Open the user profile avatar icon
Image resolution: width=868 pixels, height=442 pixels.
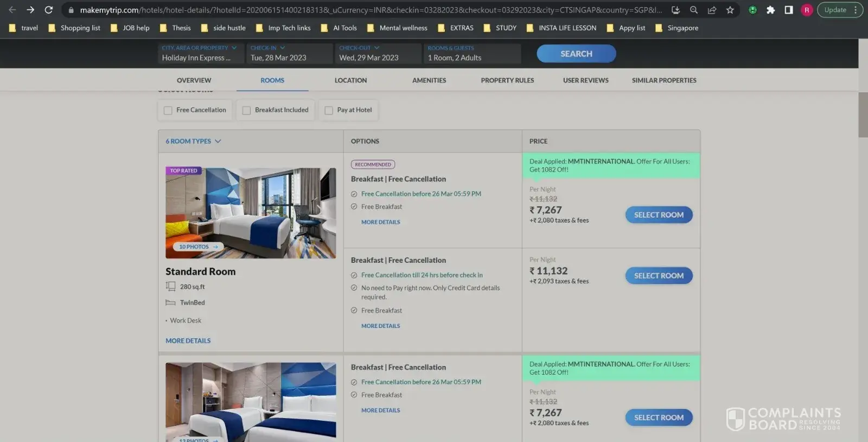click(807, 10)
